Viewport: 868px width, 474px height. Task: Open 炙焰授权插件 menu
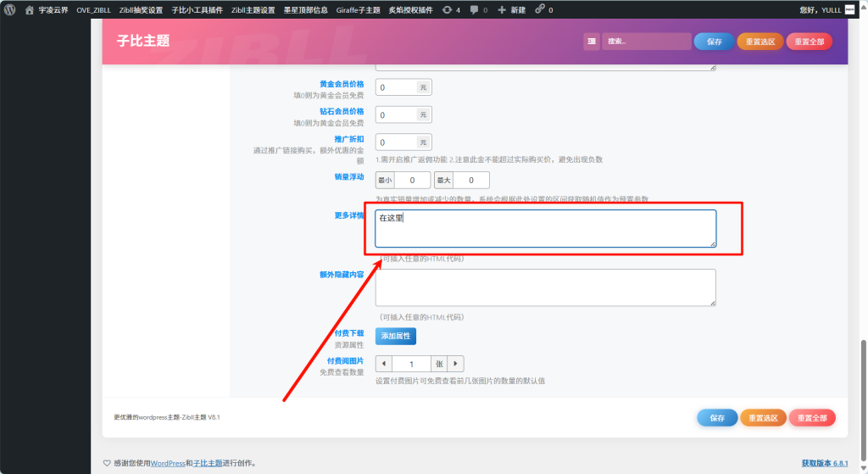point(410,10)
